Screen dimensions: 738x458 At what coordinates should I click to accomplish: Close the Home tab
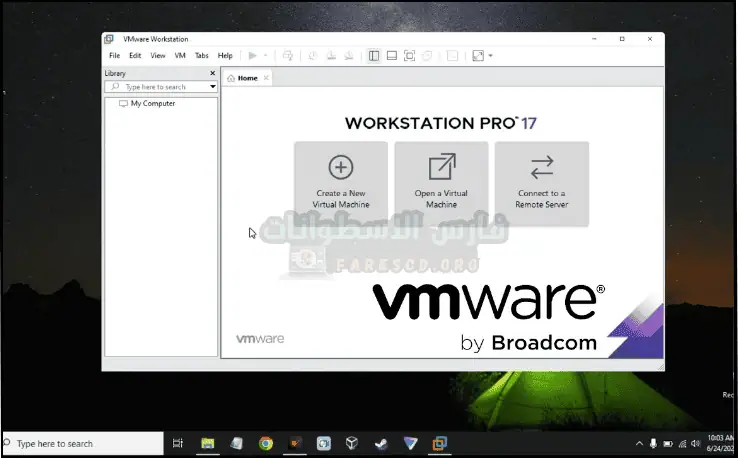265,78
